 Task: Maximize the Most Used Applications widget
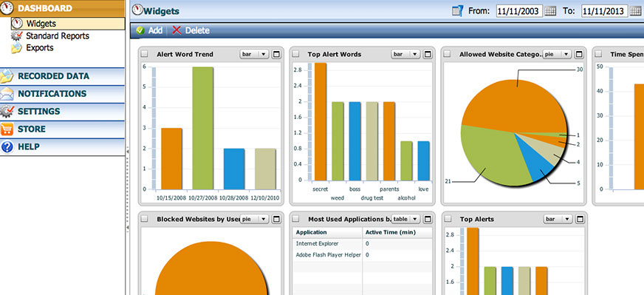coord(428,220)
